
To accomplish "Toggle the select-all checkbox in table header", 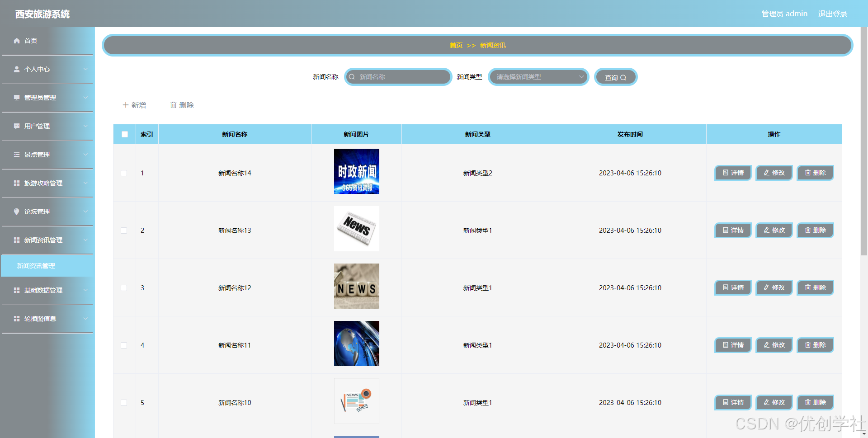I will tap(125, 134).
